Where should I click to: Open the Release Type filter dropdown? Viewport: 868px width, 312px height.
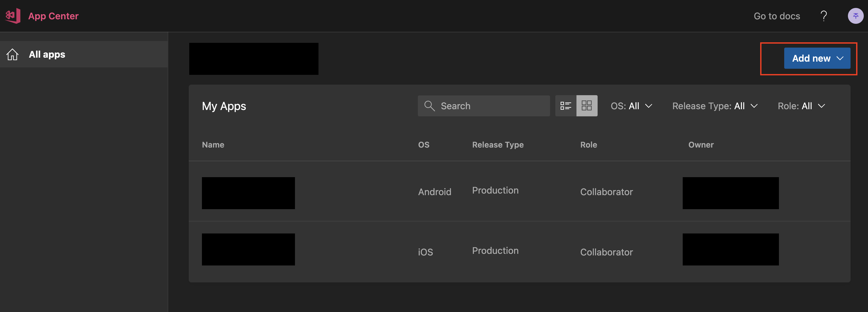[x=715, y=106]
